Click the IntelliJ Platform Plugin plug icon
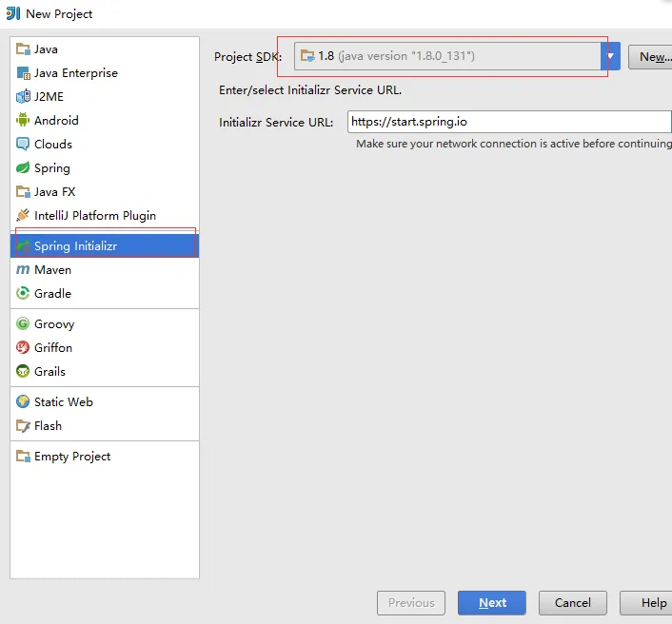The image size is (672, 624). tap(23, 215)
